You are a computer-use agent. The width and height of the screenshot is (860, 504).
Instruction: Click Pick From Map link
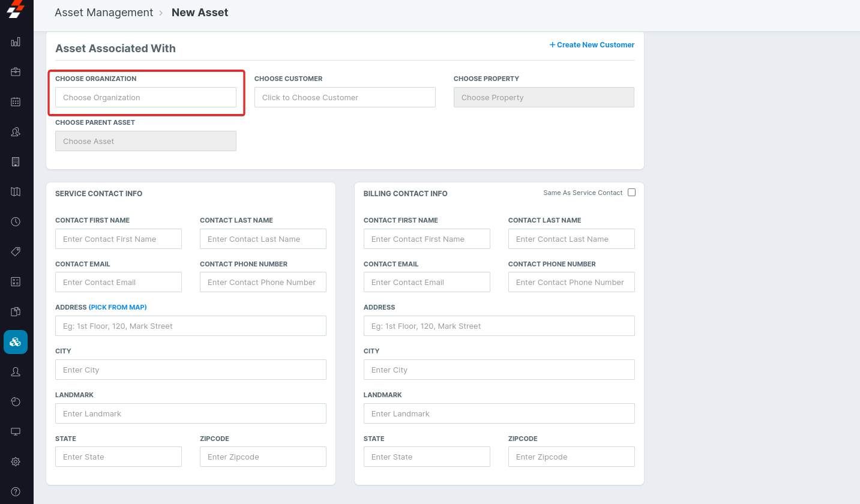coord(118,307)
